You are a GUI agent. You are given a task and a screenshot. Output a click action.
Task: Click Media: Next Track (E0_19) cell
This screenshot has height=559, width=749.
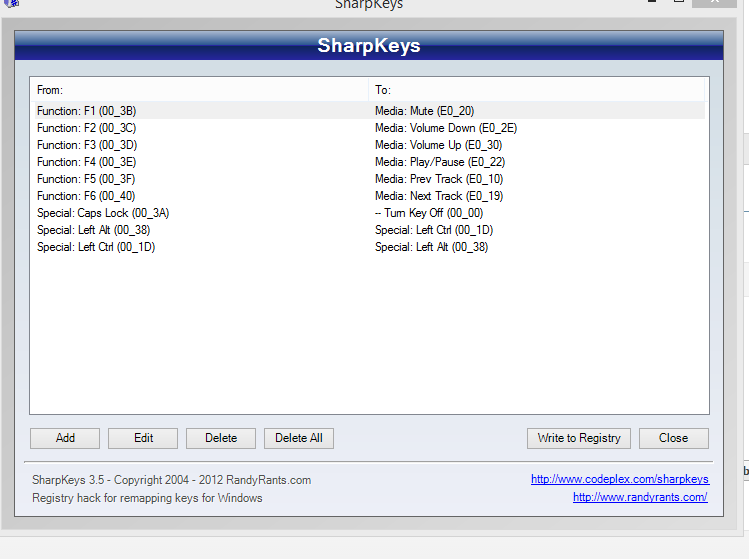click(439, 196)
